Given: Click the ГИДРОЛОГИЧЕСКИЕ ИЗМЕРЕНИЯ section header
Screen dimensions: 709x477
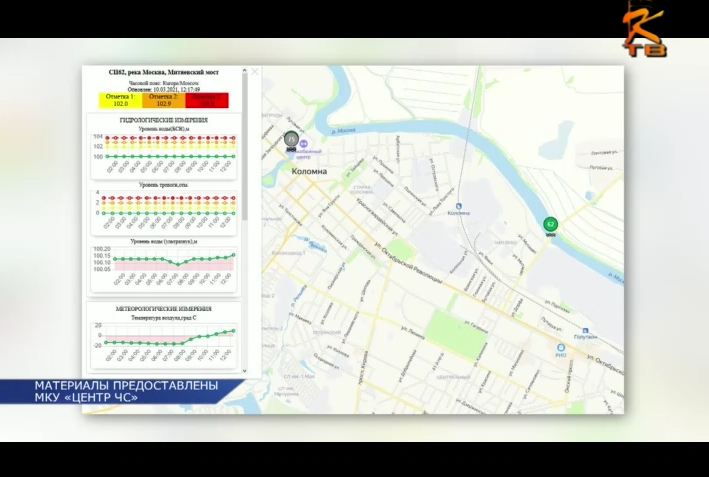Looking at the screenshot, I should [163, 120].
